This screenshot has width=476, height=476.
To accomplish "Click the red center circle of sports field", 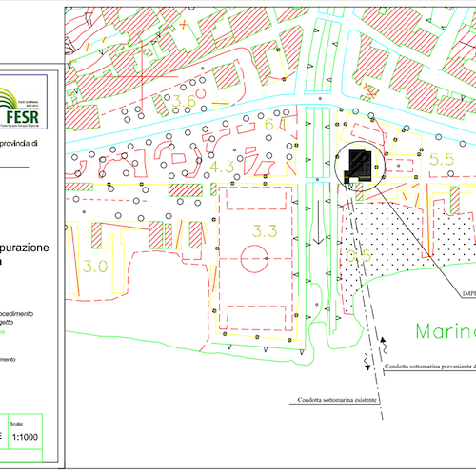I will pos(254,259).
